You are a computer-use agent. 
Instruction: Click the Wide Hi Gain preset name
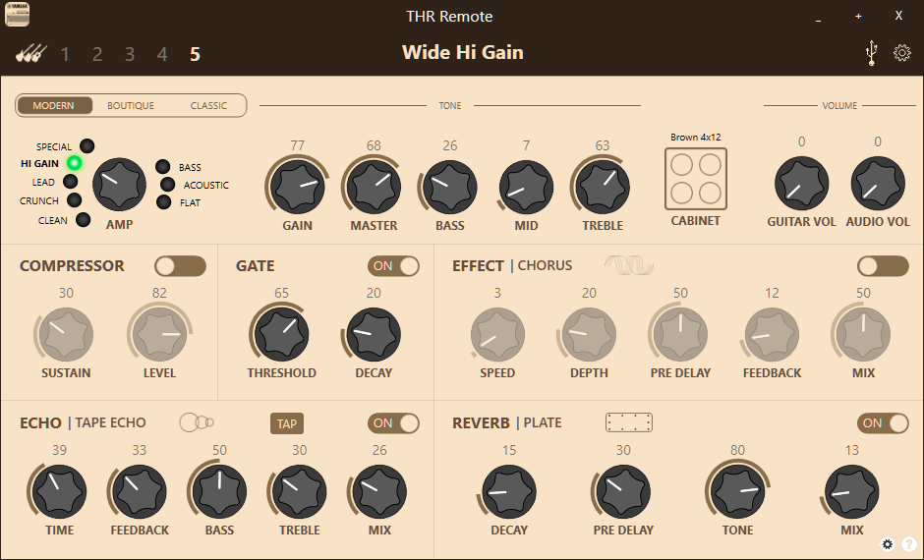click(463, 52)
